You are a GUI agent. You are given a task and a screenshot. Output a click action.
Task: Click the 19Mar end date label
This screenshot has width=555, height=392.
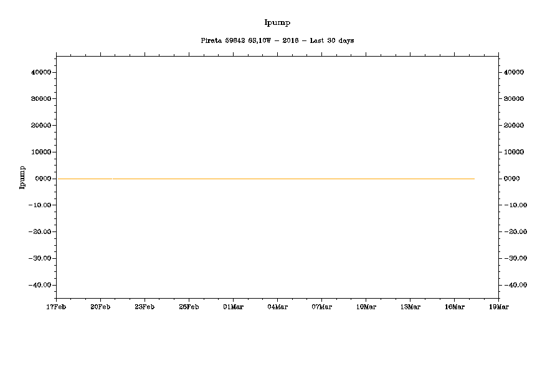pos(498,307)
